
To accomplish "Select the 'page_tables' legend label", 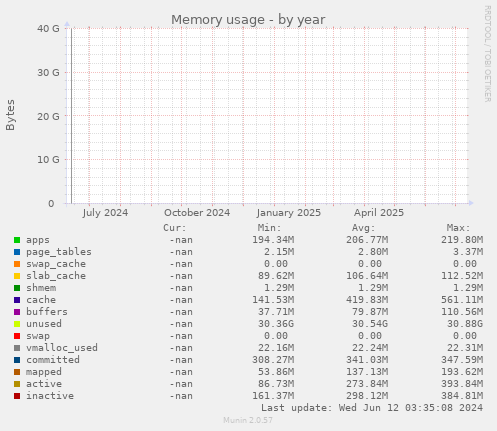I will [59, 252].
